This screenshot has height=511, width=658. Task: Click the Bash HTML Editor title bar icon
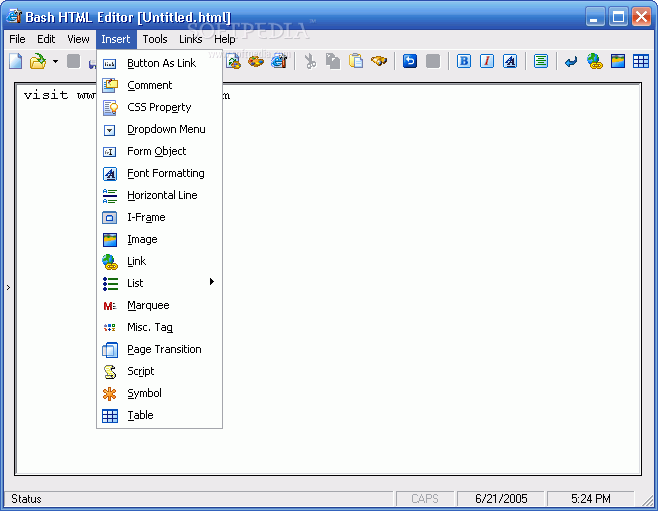pyautogui.click(x=13, y=16)
